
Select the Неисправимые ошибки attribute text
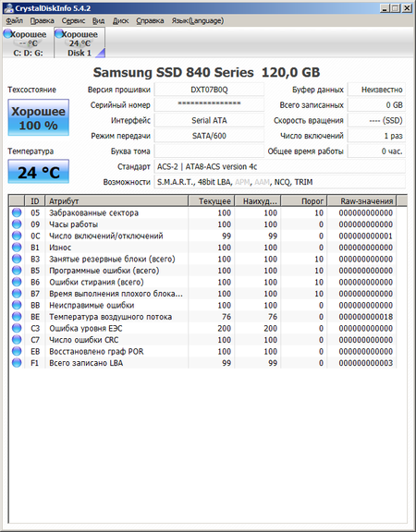coord(92,305)
